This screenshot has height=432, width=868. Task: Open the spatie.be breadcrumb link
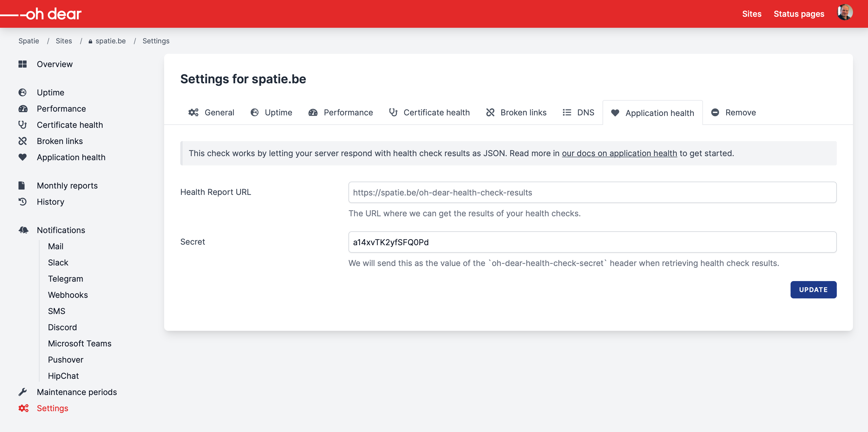[x=107, y=41]
